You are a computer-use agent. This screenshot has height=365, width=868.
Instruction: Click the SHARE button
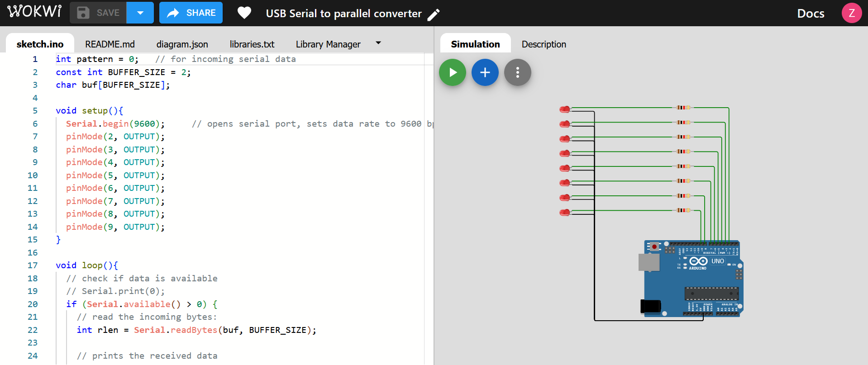click(191, 13)
